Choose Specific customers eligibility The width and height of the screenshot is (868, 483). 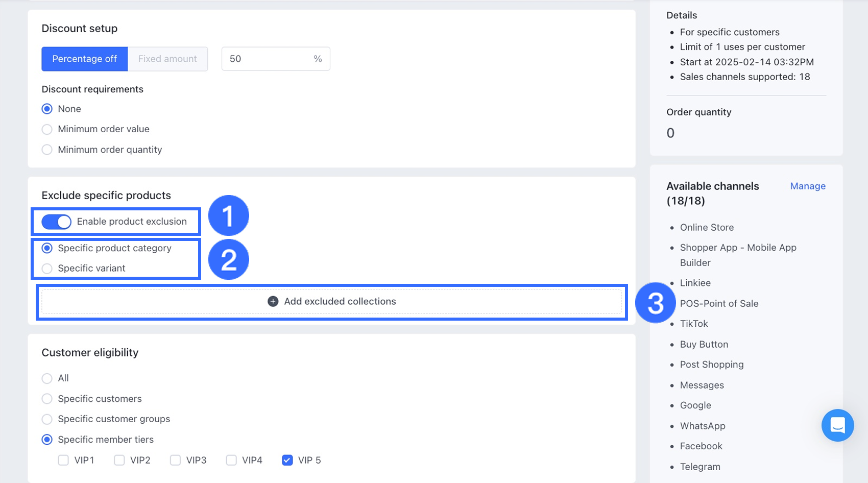[x=47, y=399]
